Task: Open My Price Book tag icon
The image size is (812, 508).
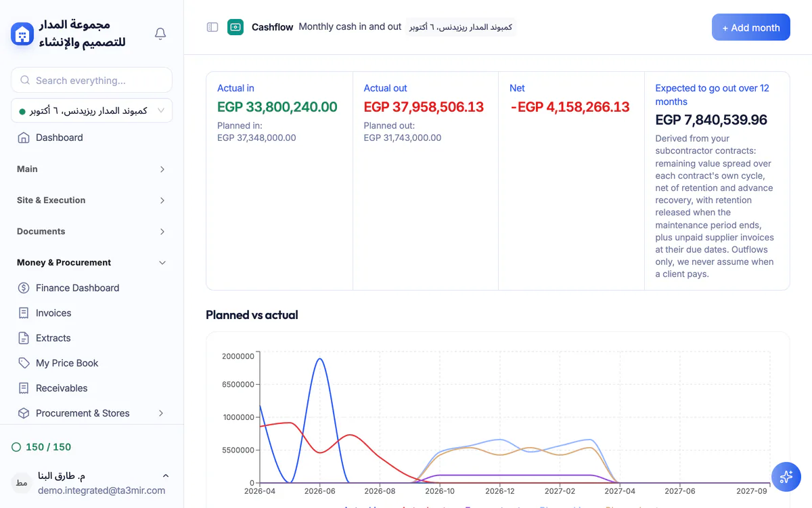Action: pos(24,363)
